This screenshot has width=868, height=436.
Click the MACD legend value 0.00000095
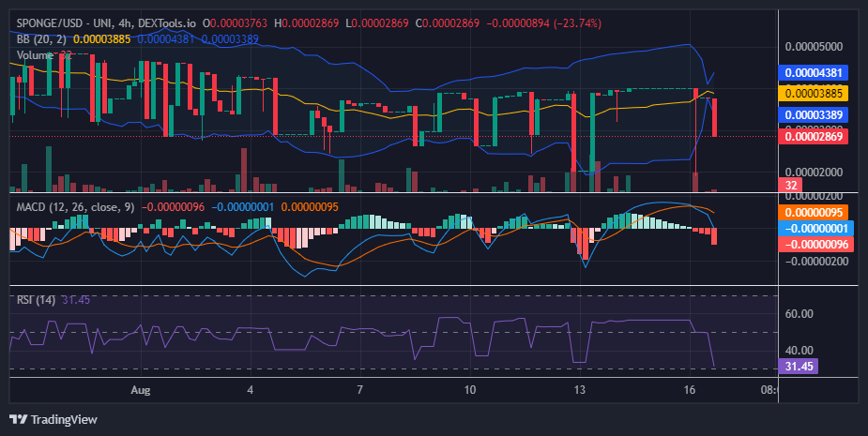pyautogui.click(x=310, y=207)
